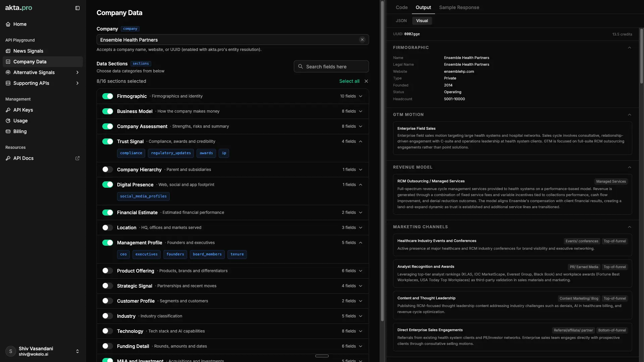Expand Firmographic fields chevron
644x362 pixels.
click(361, 96)
